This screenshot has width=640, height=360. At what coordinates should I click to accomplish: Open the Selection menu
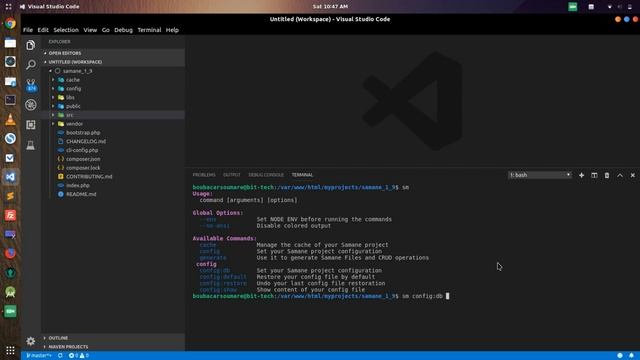tap(66, 30)
